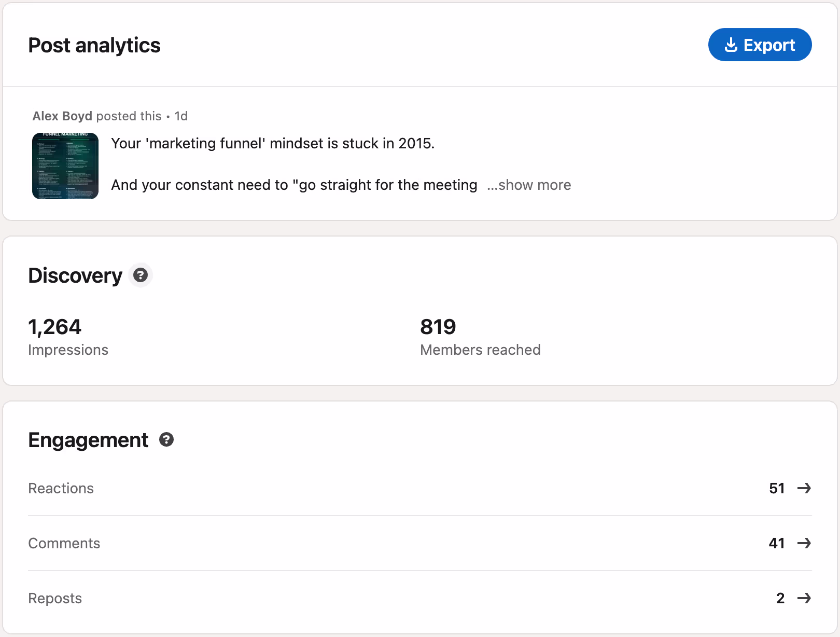Viewport: 840px width, 637px height.
Task: Click the funnel marketing post thumbnail
Action: [x=65, y=166]
